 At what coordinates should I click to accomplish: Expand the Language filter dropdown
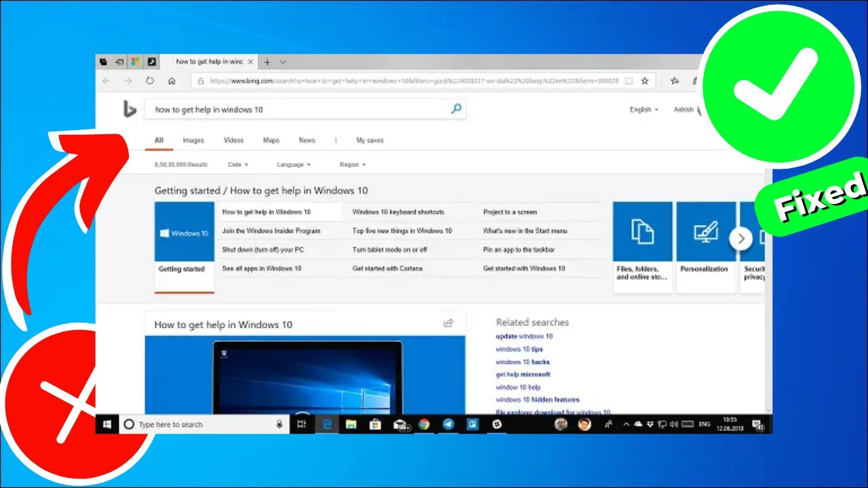tap(294, 165)
